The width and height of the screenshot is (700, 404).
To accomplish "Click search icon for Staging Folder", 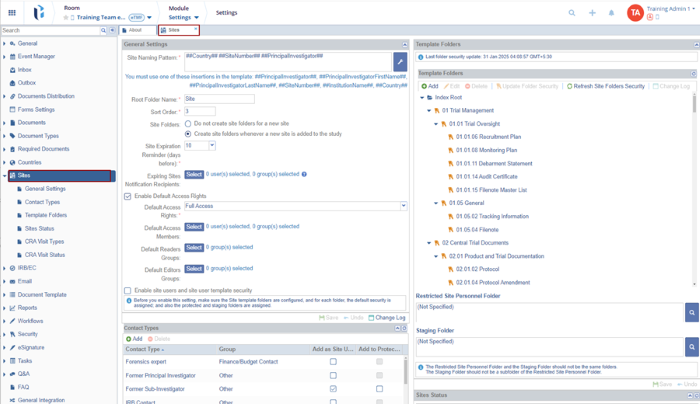I will (x=691, y=346).
